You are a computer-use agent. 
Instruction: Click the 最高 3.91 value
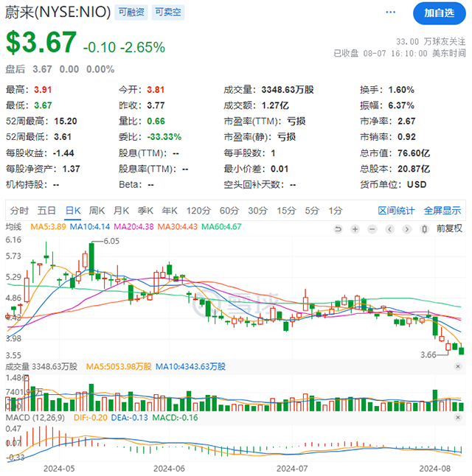pos(43,90)
